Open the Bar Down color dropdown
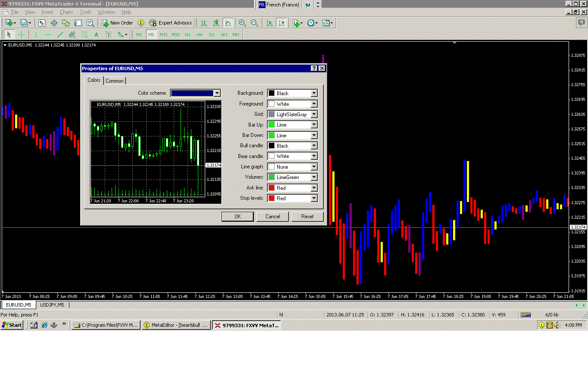588x372 pixels. tap(314, 135)
